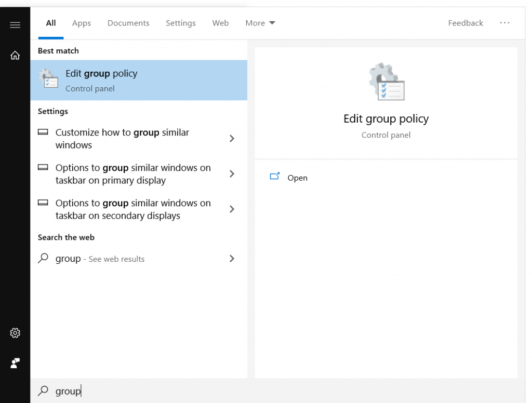
Task: Click the large Edit group policy preview icon
Action: (387, 82)
